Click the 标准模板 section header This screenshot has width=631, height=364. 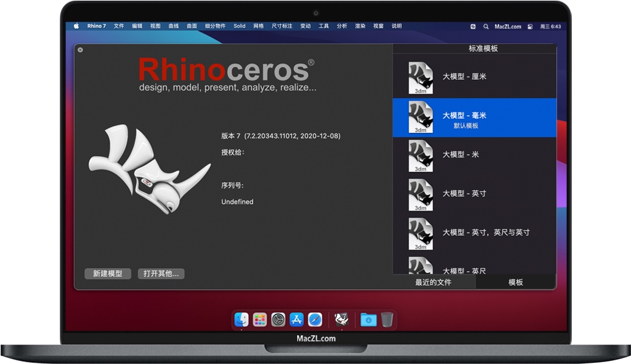click(483, 49)
